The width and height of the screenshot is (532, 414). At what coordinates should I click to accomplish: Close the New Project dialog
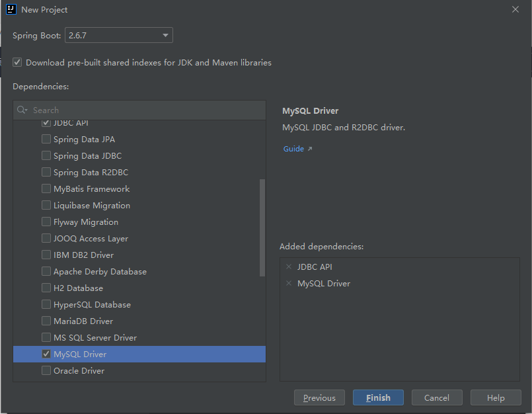point(515,9)
